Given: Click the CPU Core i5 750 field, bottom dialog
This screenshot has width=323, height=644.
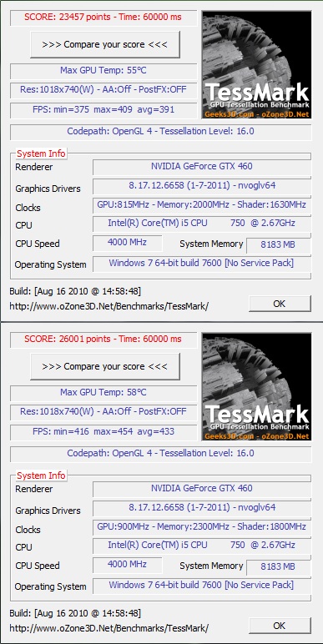Looking at the screenshot, I should point(201,546).
